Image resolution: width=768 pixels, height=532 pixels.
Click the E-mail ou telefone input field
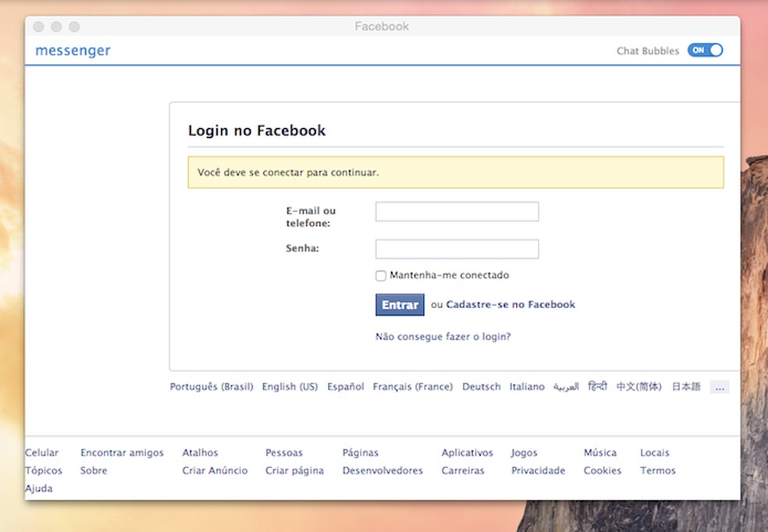tap(457, 211)
